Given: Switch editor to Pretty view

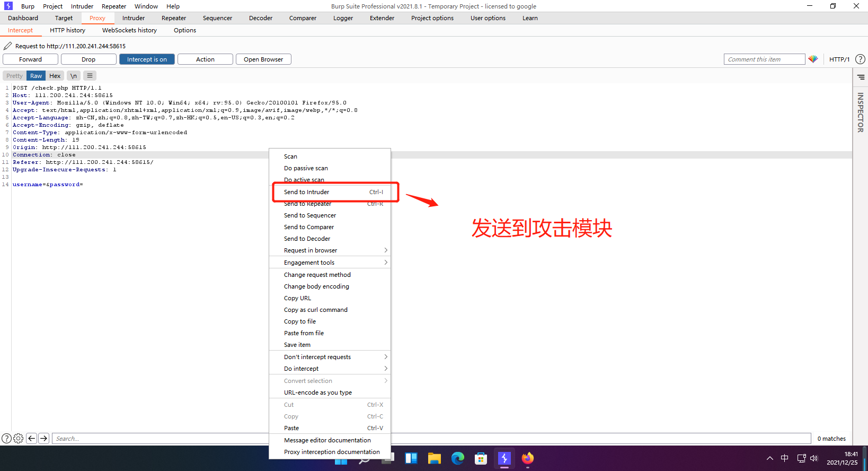Looking at the screenshot, I should [x=15, y=76].
